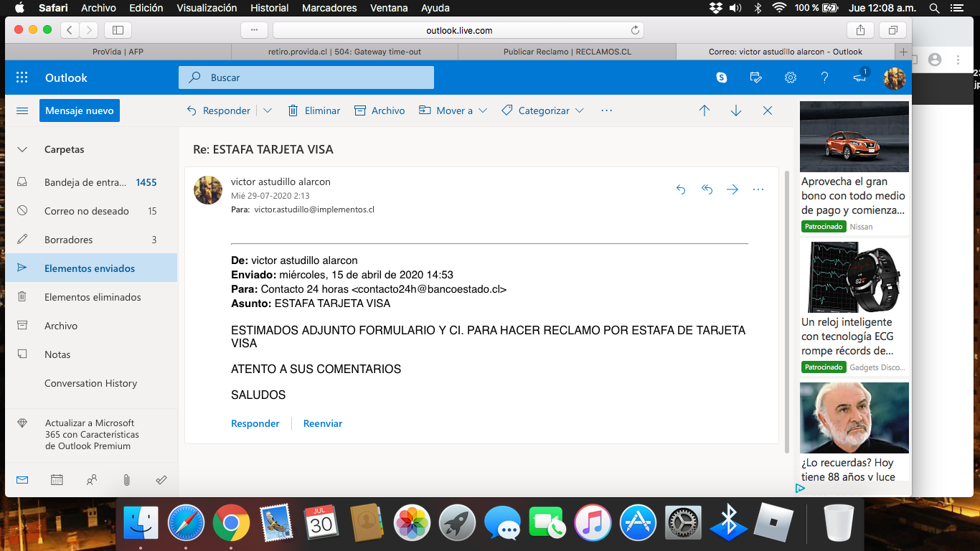Click Actualizar a Microsoft 365 upgrade link
Screen dimensions: 980x551
pos(92,434)
